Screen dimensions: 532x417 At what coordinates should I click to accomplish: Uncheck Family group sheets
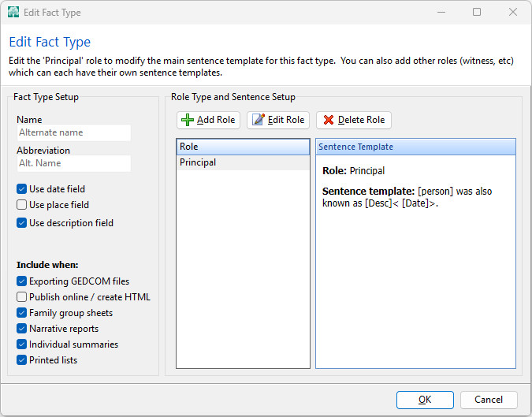(x=22, y=313)
